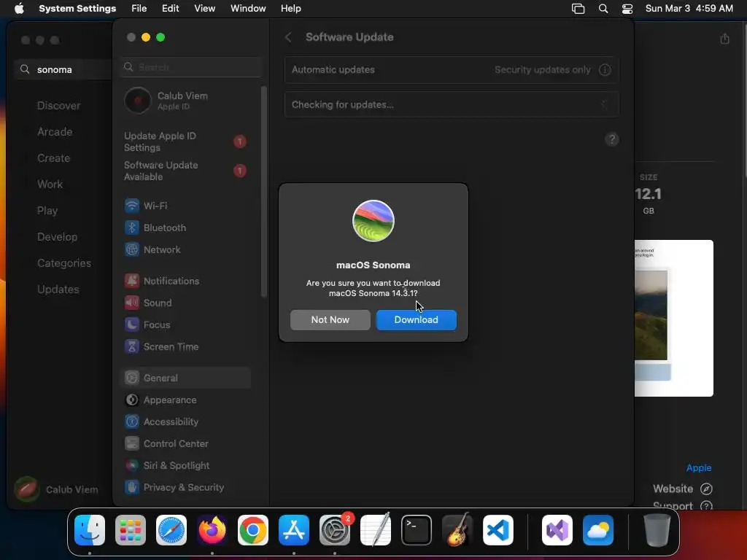The image size is (747, 560).
Task: Open Discover in App Store sidebar
Action: pyautogui.click(x=59, y=106)
